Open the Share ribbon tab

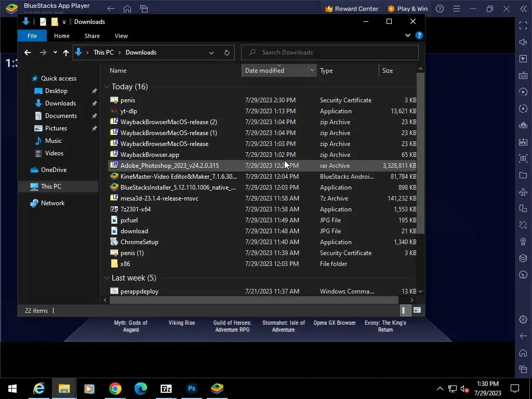(92, 36)
